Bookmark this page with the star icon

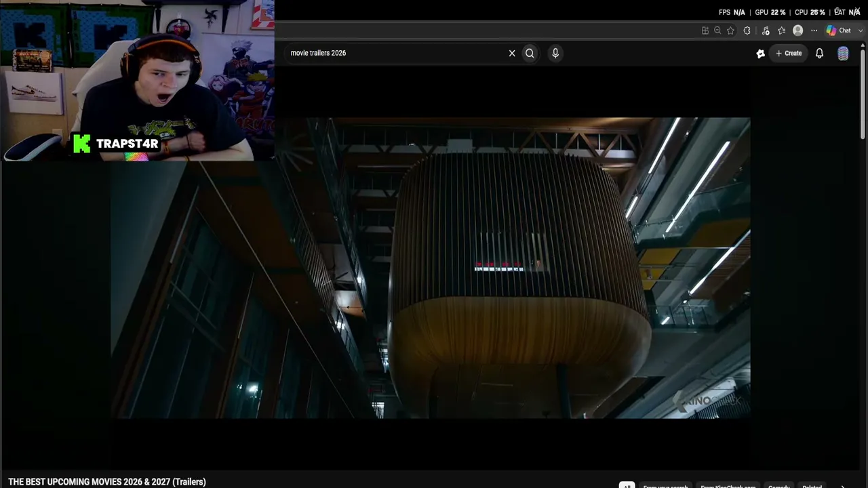coord(730,30)
